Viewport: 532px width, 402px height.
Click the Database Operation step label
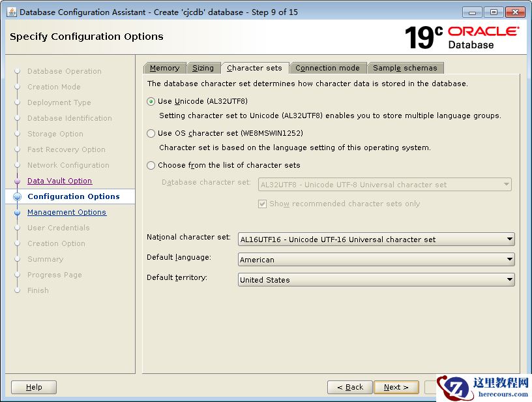tap(65, 71)
